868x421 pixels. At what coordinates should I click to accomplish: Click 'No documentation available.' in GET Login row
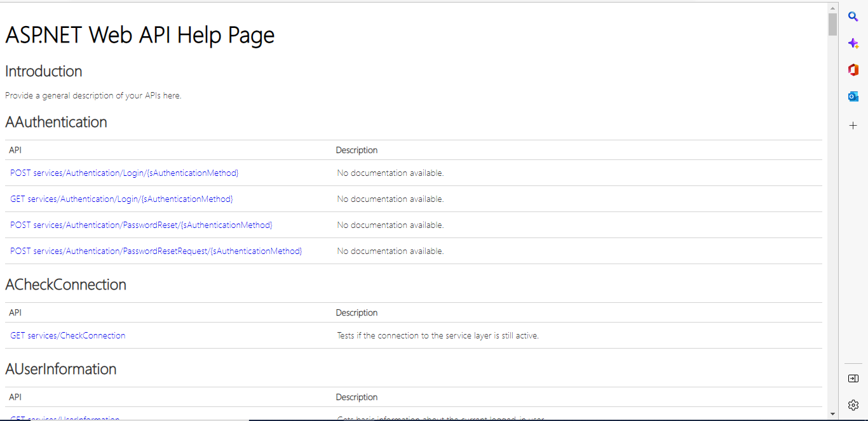[x=390, y=199]
